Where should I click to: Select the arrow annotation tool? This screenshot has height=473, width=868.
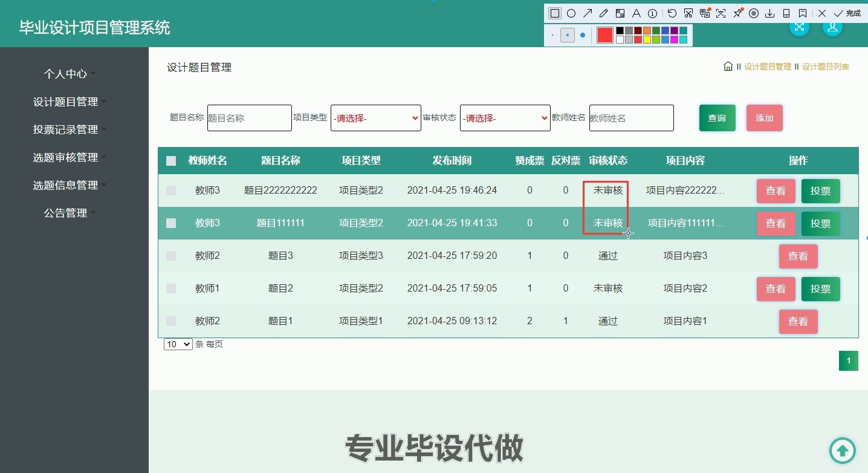[588, 13]
